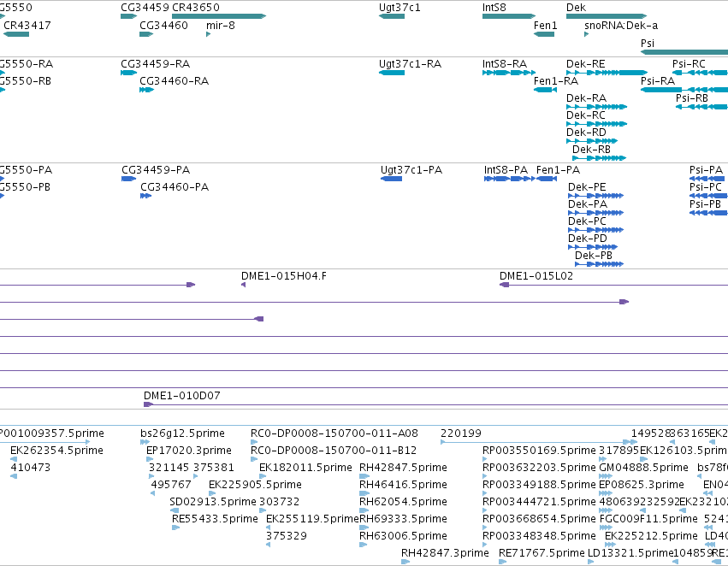Click the RH42847.5prime EST
Screen dimensions: 728x566
(364, 476)
